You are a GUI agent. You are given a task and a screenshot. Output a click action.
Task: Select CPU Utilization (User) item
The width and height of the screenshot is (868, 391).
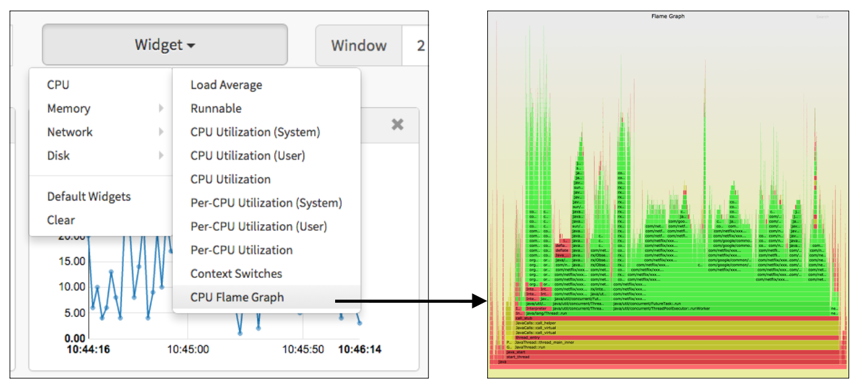tap(248, 155)
